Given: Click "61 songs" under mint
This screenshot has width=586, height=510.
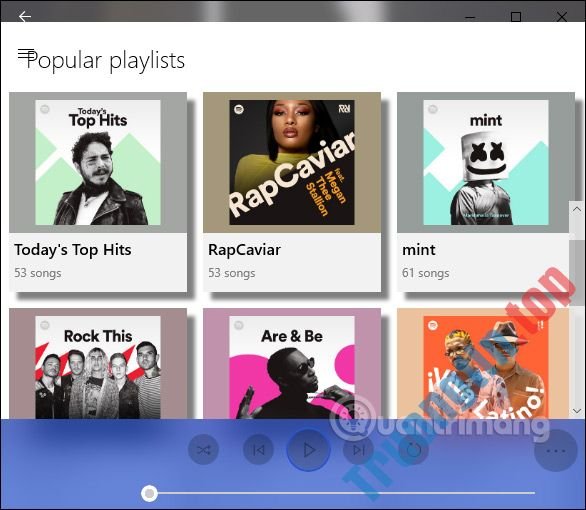Looking at the screenshot, I should pos(426,273).
